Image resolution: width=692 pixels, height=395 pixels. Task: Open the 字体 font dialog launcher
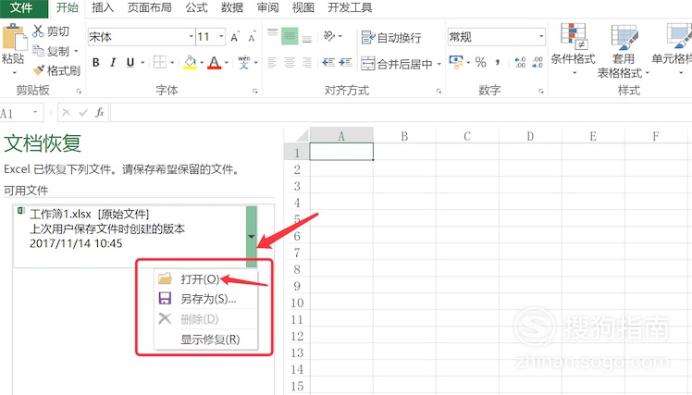pos(255,91)
